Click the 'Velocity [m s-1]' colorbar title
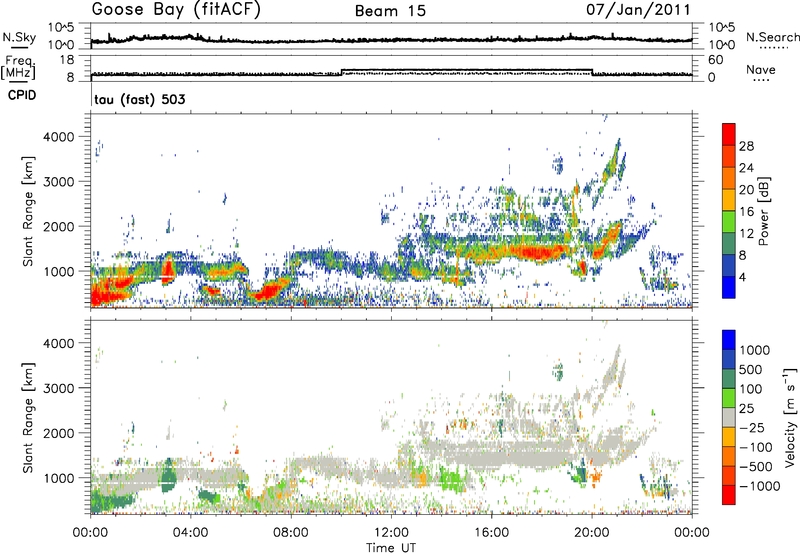Viewport: 800px width, 554px height. (791, 417)
